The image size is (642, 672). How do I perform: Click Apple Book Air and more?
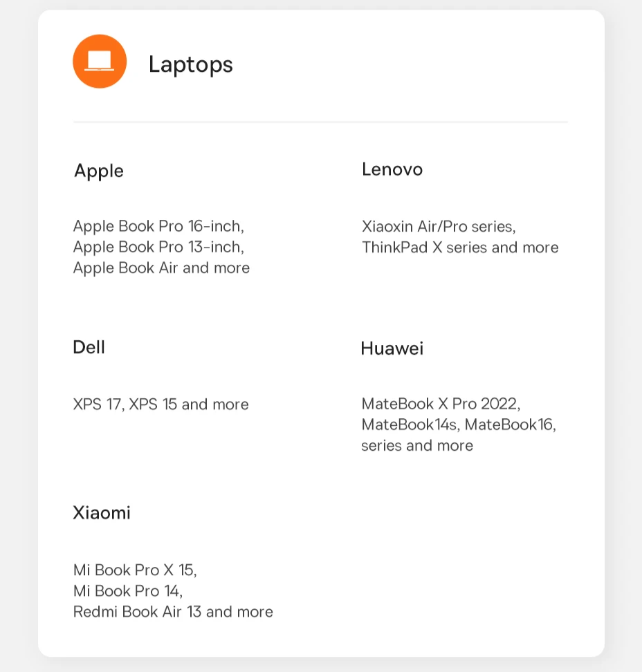[161, 268]
